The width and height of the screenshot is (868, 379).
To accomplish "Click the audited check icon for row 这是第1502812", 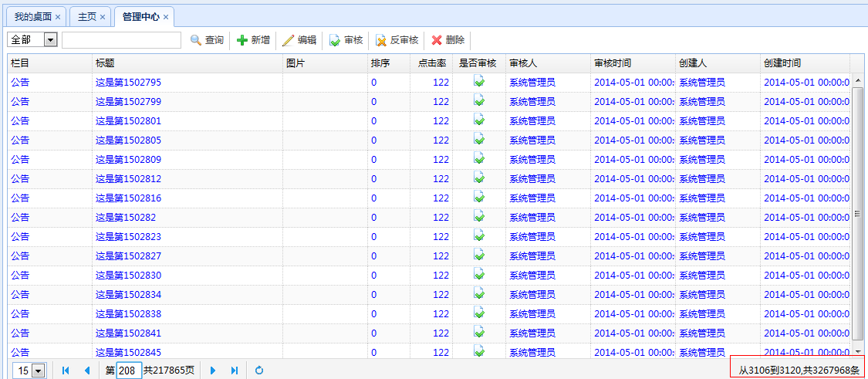I will (479, 178).
